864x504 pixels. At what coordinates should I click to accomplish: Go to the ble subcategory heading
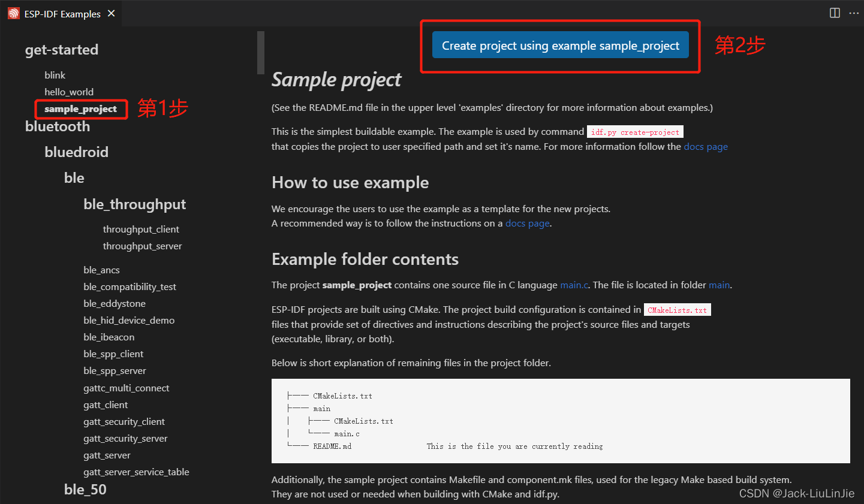pos(74,178)
